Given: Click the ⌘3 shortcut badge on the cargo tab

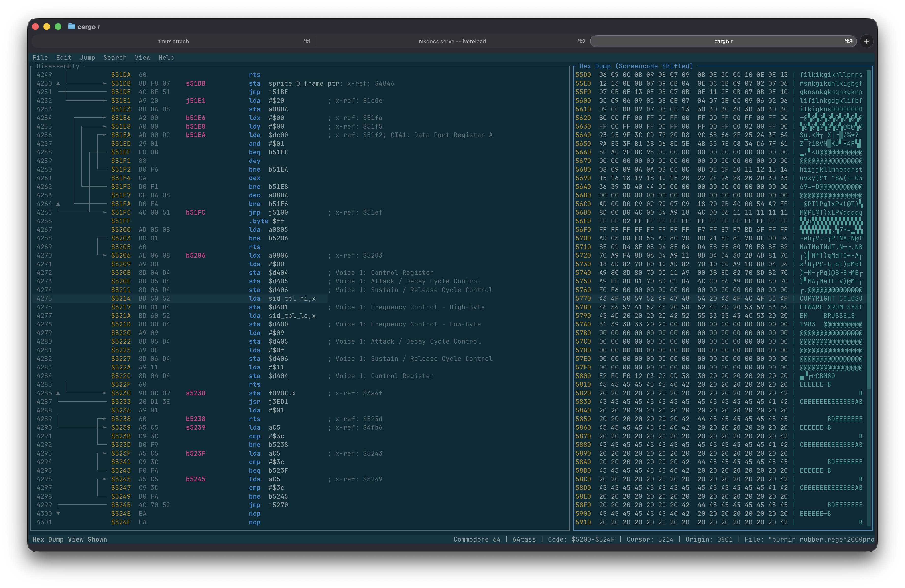Looking at the screenshot, I should (x=848, y=41).
